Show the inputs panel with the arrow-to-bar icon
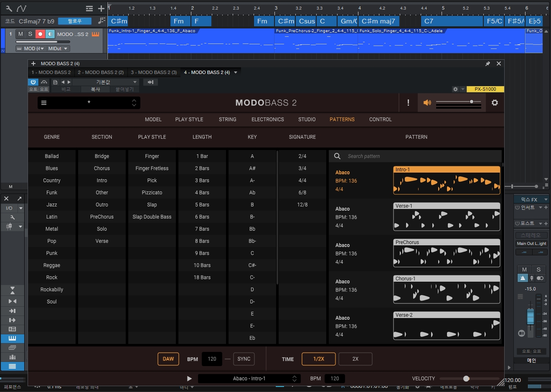 (13, 311)
